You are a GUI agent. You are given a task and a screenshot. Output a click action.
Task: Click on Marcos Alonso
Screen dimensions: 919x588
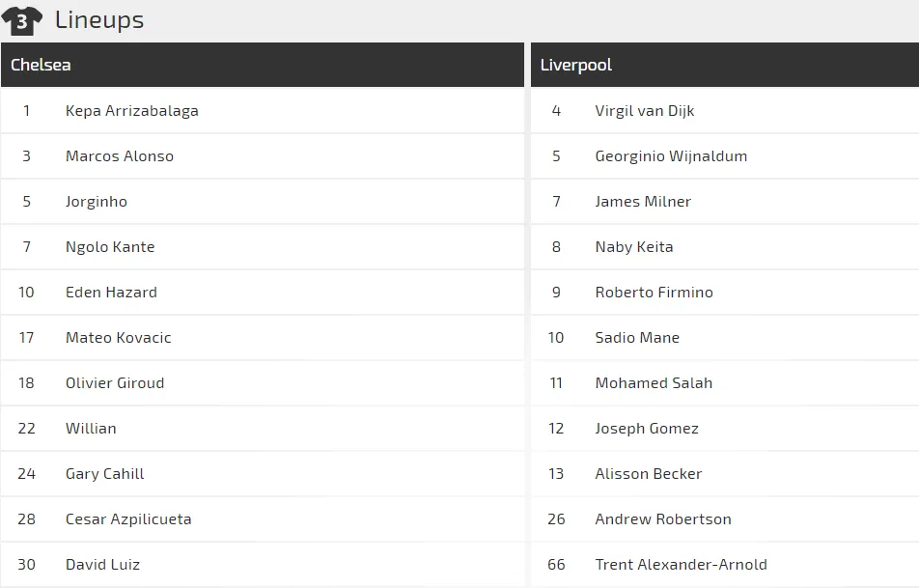120,156
